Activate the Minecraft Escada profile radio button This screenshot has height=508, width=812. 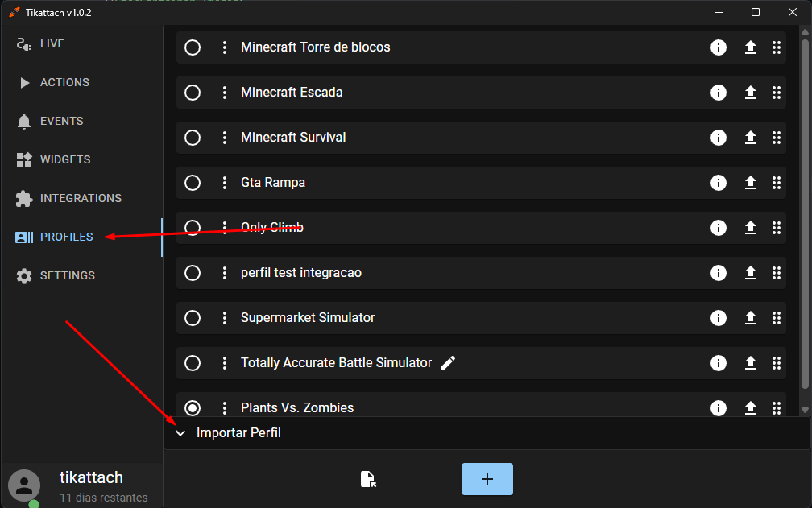[193, 93]
